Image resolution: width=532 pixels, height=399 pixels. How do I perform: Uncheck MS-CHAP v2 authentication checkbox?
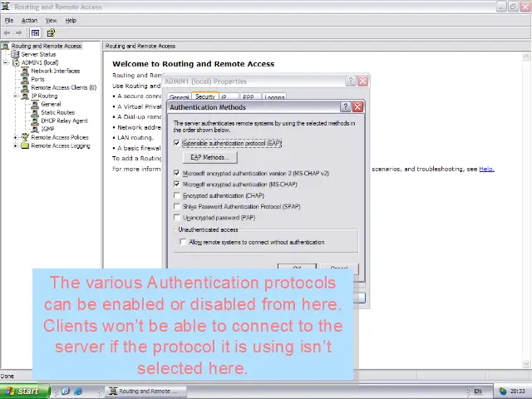[176, 174]
